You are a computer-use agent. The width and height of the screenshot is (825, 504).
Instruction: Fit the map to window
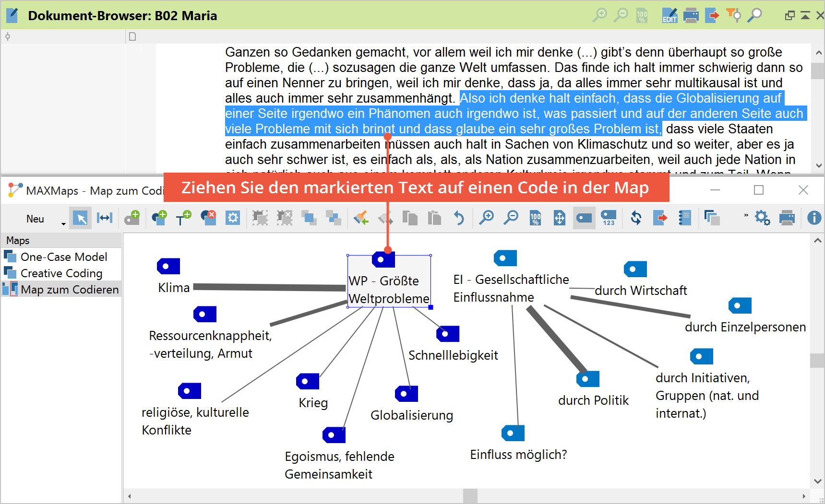[x=560, y=218]
